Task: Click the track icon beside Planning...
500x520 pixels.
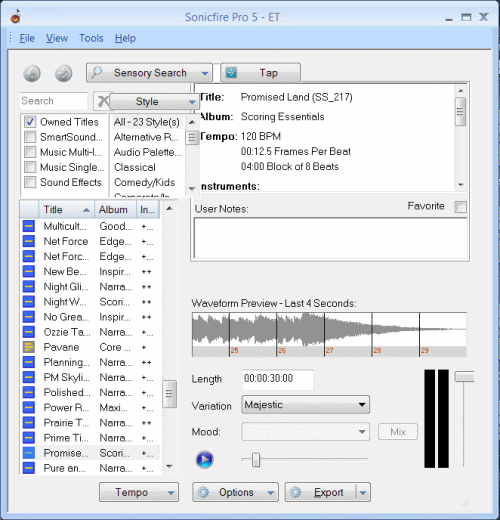Action: point(29,362)
